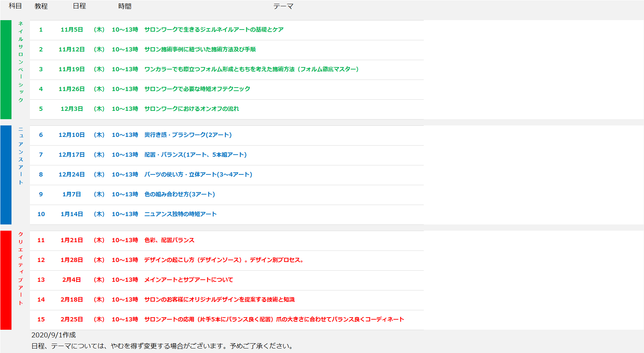Click date 11月19日
This screenshot has height=353, width=644.
click(72, 69)
